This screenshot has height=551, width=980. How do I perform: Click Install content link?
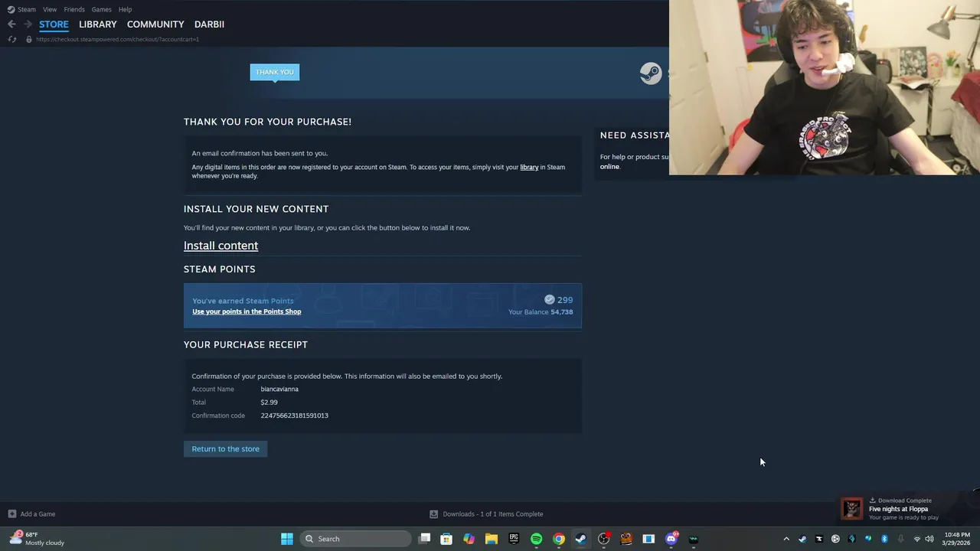(x=220, y=246)
